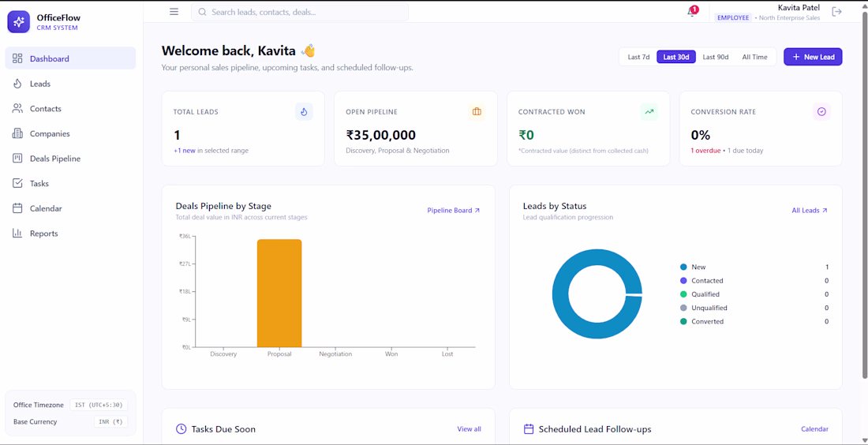This screenshot has height=445, width=868.
Task: Click the 1 overdue link text
Action: 705,151
